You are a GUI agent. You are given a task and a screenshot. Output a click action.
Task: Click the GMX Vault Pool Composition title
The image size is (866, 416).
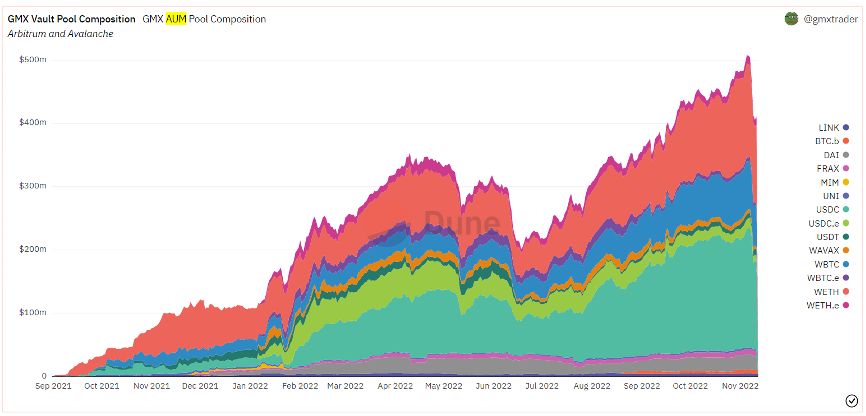(71, 19)
